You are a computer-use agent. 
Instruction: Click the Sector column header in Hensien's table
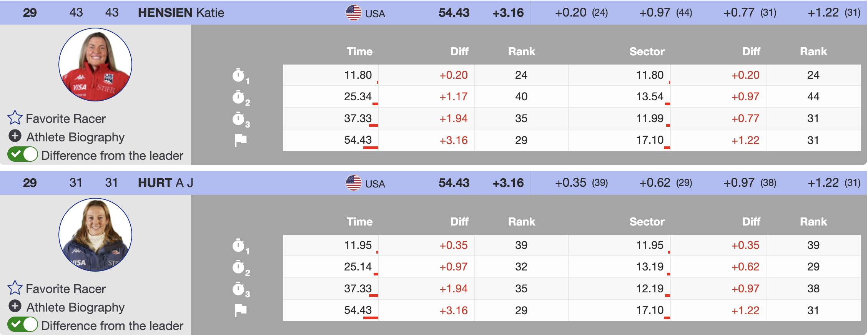tap(647, 51)
